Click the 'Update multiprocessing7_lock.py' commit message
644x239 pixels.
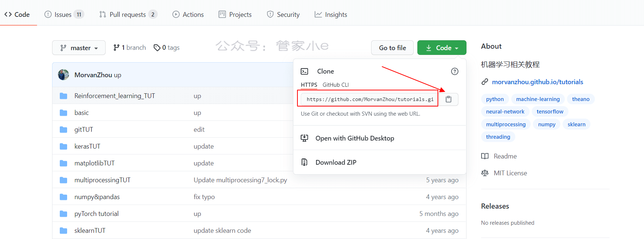coord(240,180)
